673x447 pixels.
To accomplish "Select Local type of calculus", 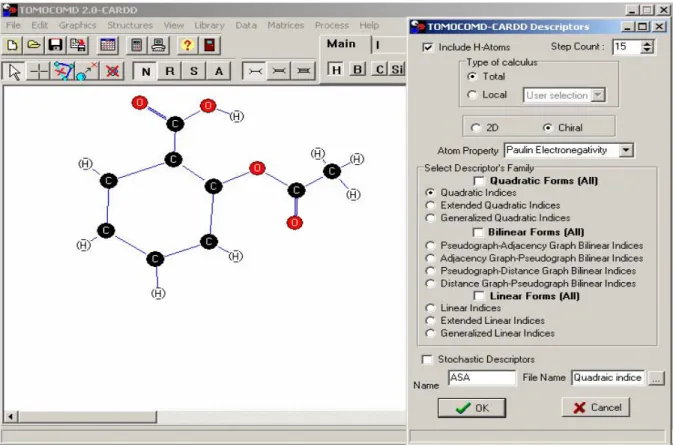I will tap(472, 95).
